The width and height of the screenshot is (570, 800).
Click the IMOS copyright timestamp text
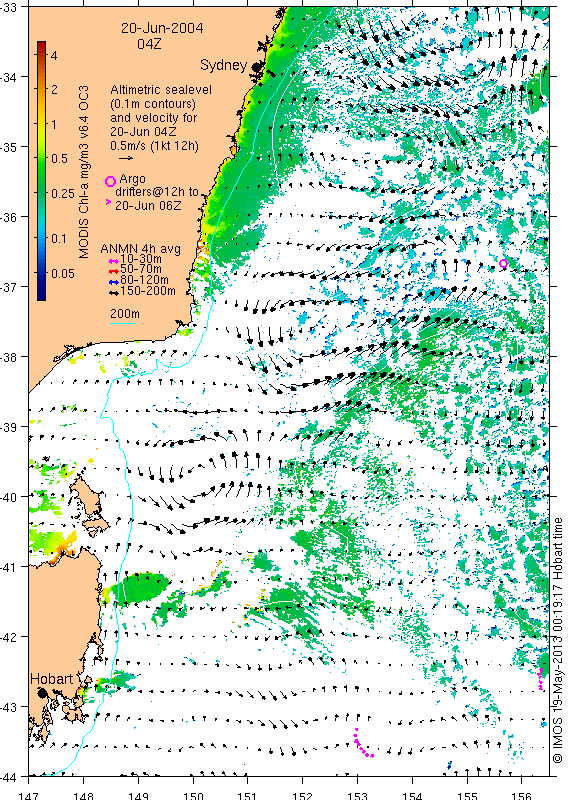pyautogui.click(x=558, y=640)
